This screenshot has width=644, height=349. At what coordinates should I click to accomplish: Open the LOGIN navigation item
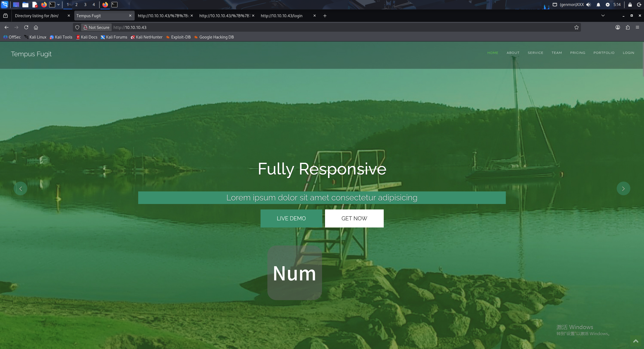628,53
